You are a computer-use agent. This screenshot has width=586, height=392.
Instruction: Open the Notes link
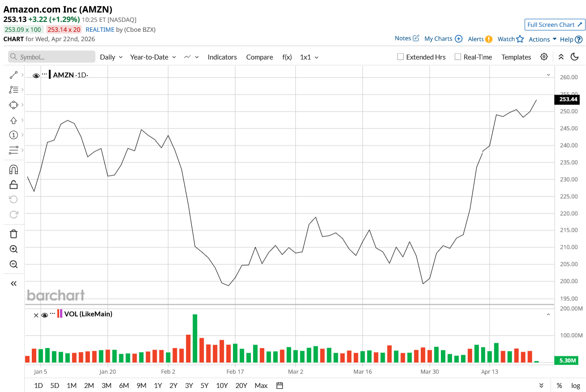(x=407, y=38)
